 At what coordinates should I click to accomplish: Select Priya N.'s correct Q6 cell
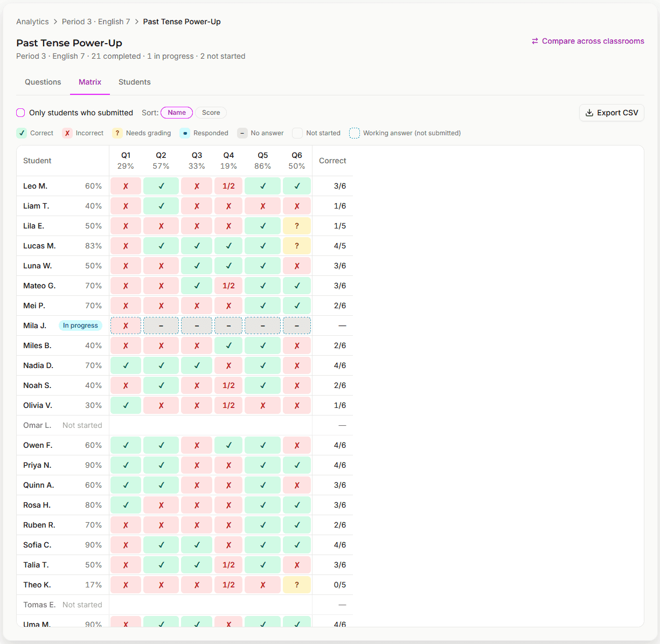(297, 465)
